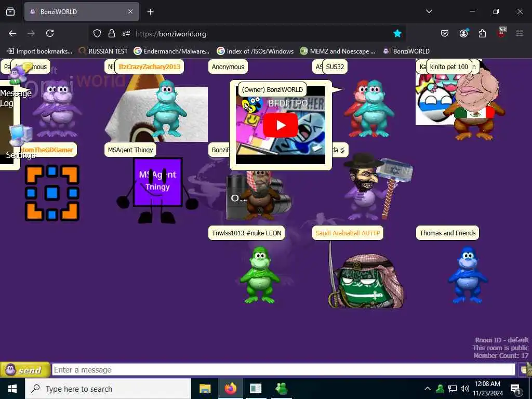Open the notification center icon
Screen dimensions: 532x399
tap(515, 389)
